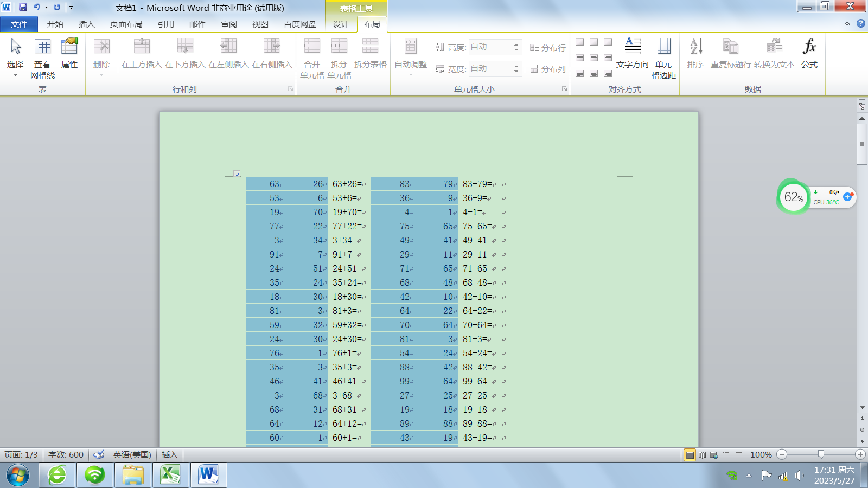
Task: Open Excel from the Windows taskbar
Action: click(170, 476)
